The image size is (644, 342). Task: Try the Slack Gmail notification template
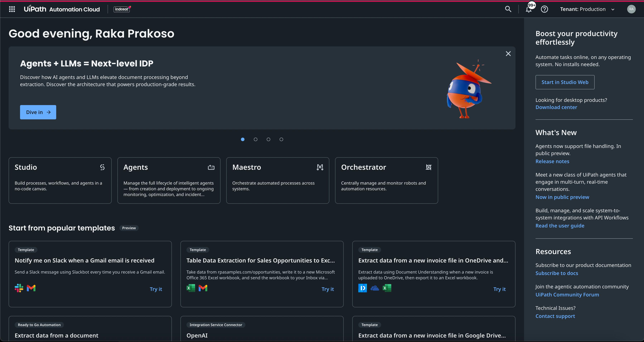tap(156, 289)
